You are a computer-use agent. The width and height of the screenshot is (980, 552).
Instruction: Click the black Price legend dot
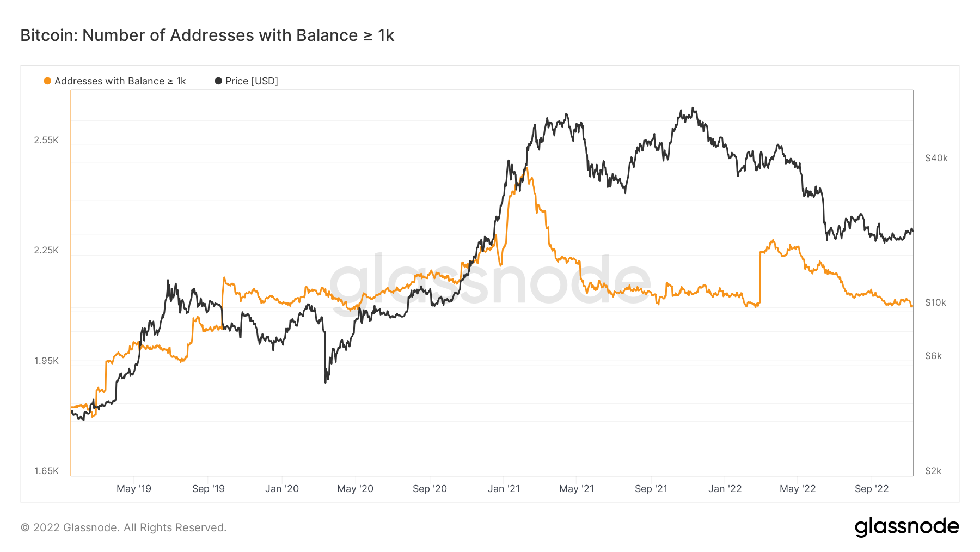tap(218, 81)
